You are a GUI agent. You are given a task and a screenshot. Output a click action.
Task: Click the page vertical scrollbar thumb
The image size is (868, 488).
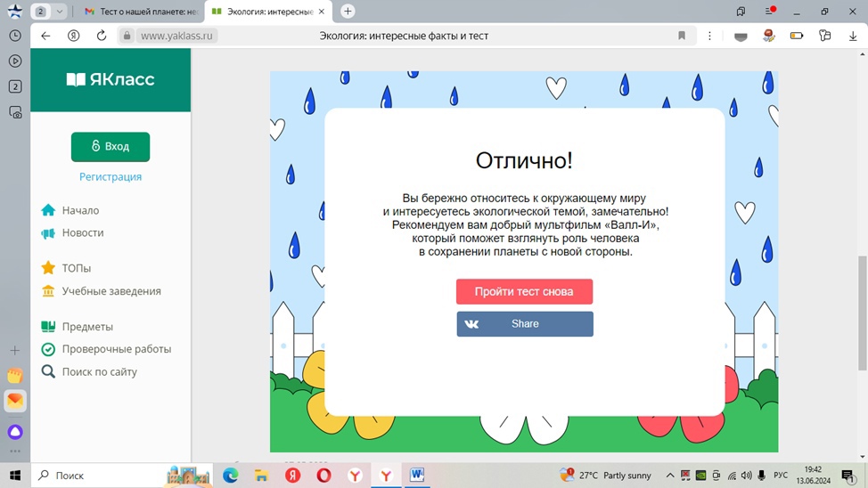point(862,313)
